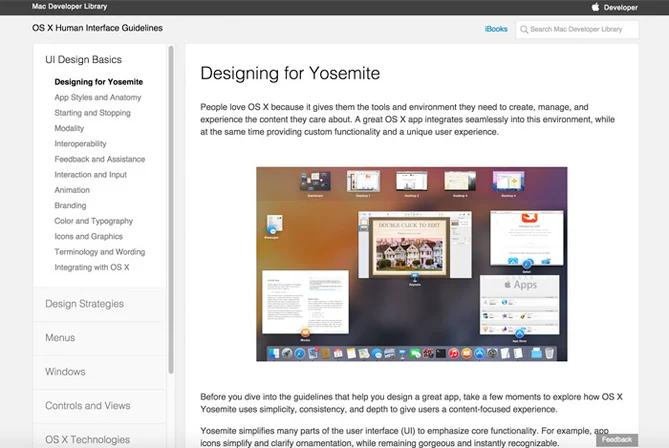
Task: Open Feedback and Assistance page
Action: coord(100,159)
